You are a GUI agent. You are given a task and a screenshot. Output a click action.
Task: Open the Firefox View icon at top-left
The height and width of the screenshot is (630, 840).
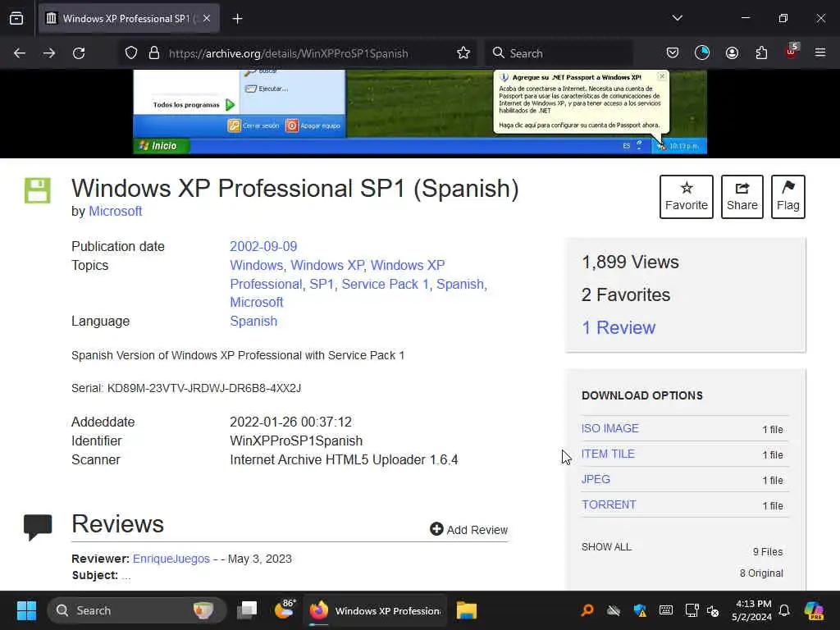16,18
